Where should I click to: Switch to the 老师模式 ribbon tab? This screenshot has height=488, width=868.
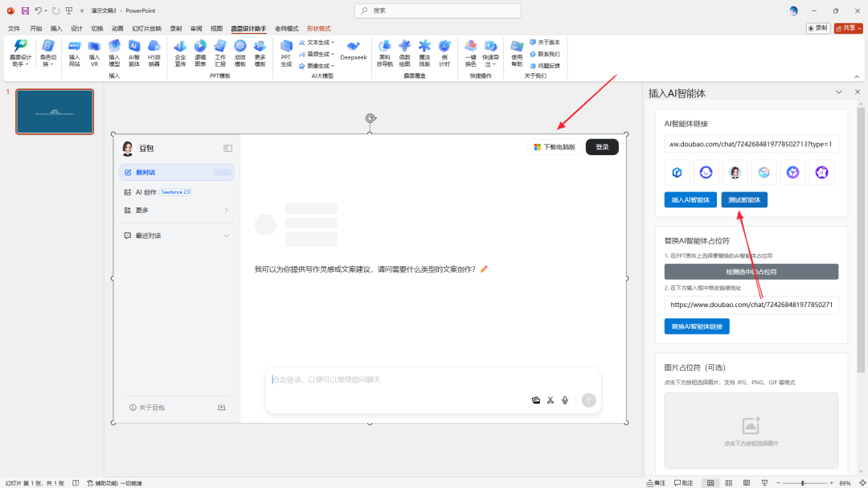[x=286, y=28]
